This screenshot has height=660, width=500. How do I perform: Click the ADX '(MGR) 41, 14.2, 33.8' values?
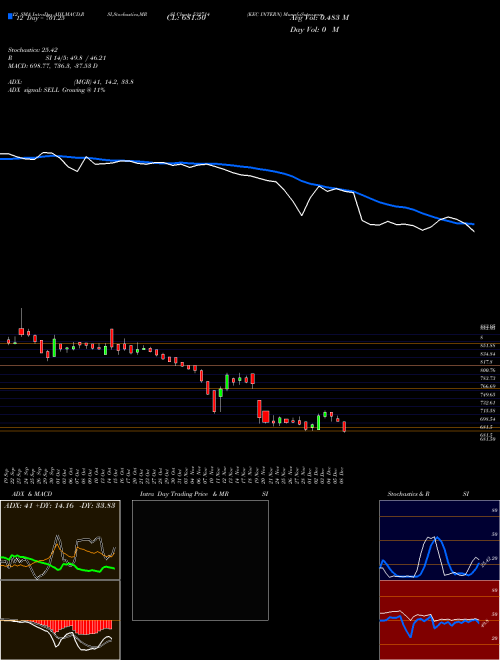pyautogui.click(x=103, y=82)
